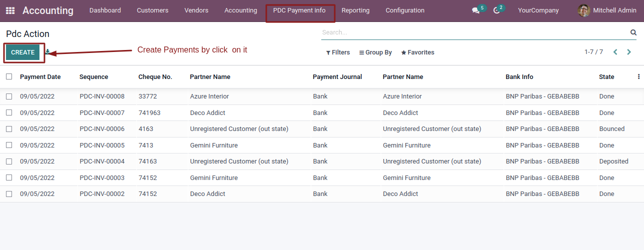This screenshot has width=644, height=250.
Task: Click cheque number 7413
Action: [146, 145]
